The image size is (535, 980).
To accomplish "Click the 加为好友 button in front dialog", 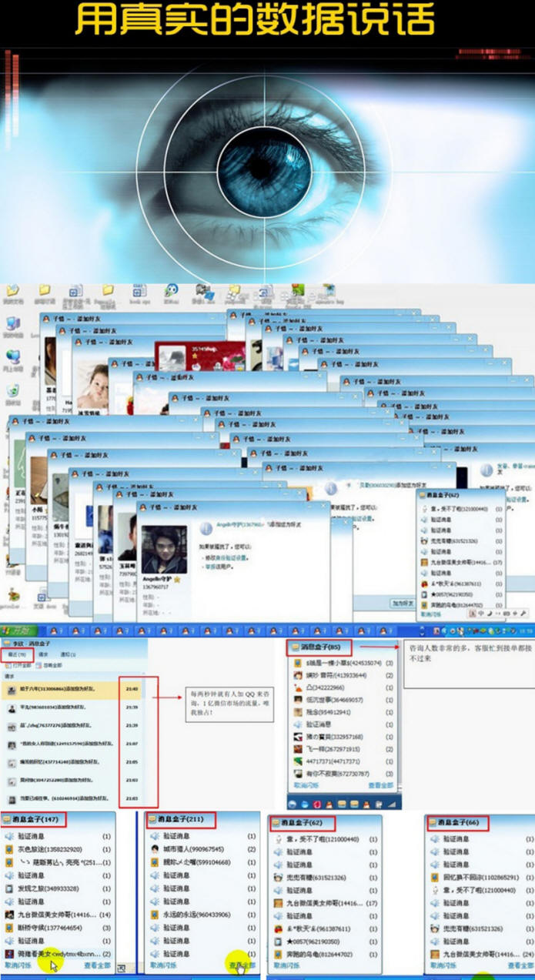I will pos(402,604).
